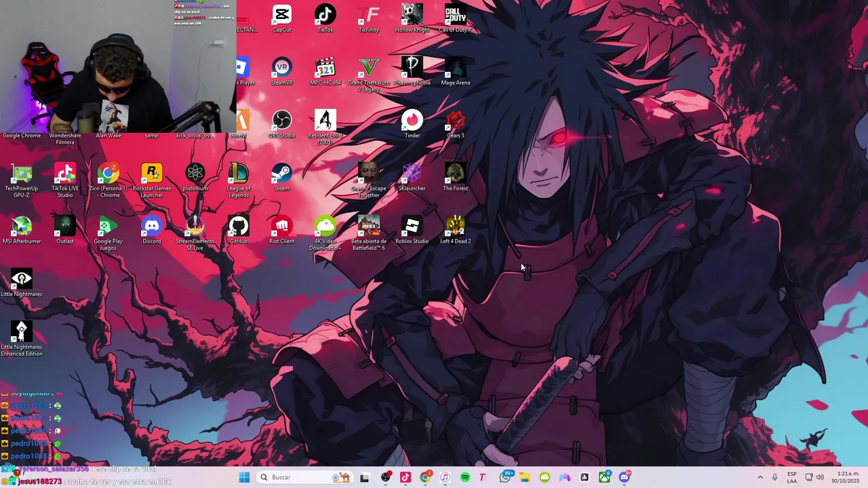Show hidden system tray icons
The height and width of the screenshot is (488, 868).
click(760, 477)
